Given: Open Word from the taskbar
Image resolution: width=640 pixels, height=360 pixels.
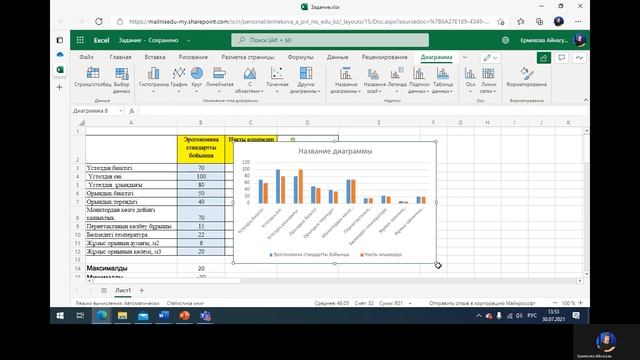Looking at the screenshot, I should pyautogui.click(x=164, y=316).
